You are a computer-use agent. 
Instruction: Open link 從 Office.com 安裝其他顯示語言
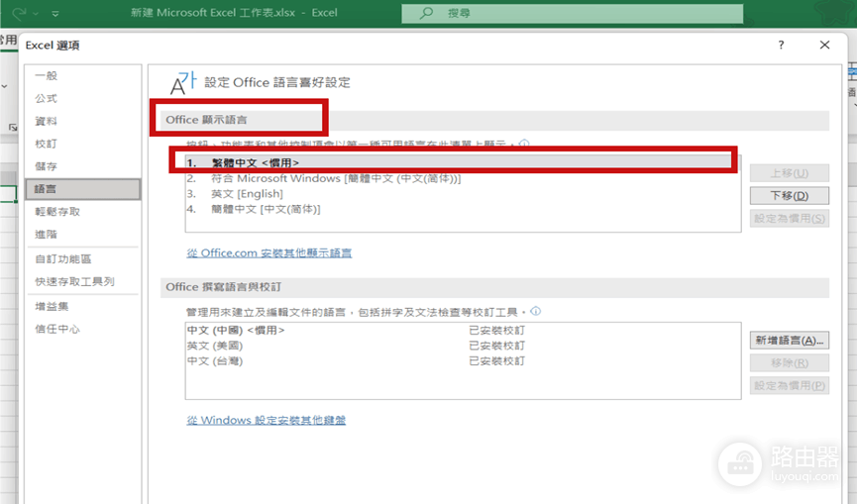268,252
